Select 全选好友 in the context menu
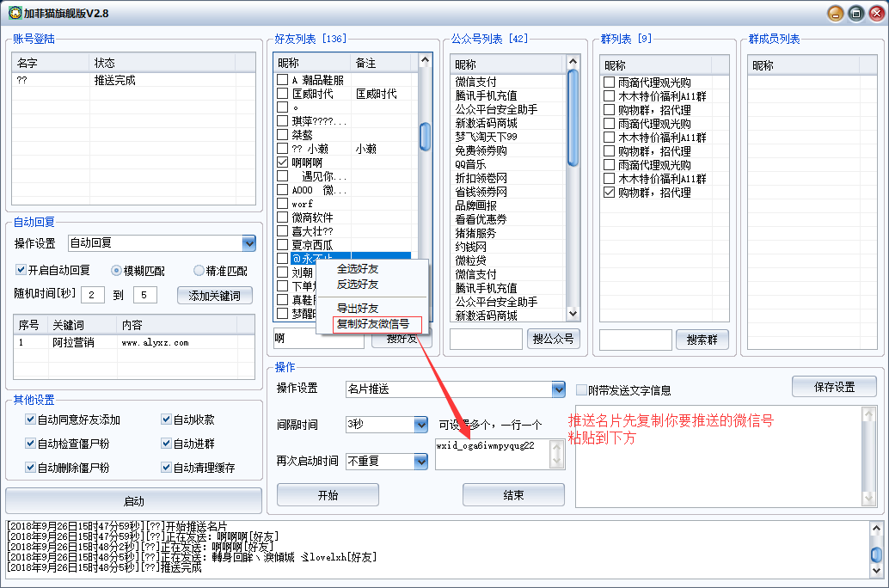The image size is (889, 588). 358,269
